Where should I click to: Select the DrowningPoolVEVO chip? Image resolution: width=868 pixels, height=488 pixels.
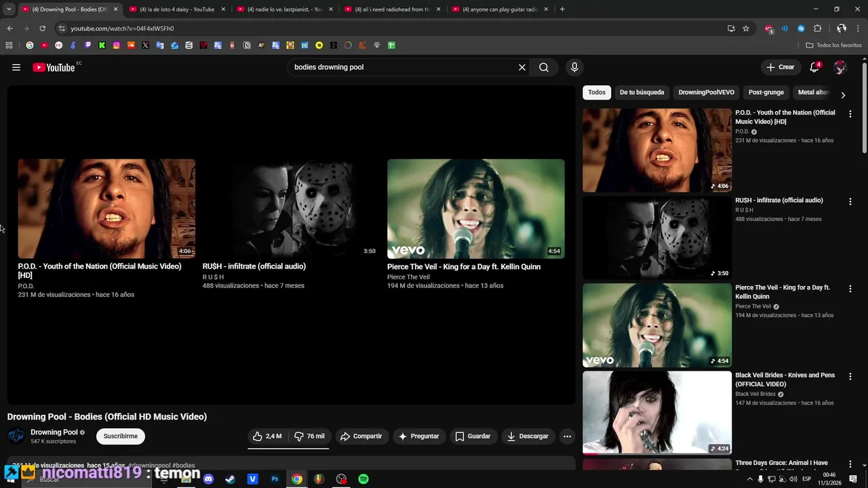tap(706, 92)
